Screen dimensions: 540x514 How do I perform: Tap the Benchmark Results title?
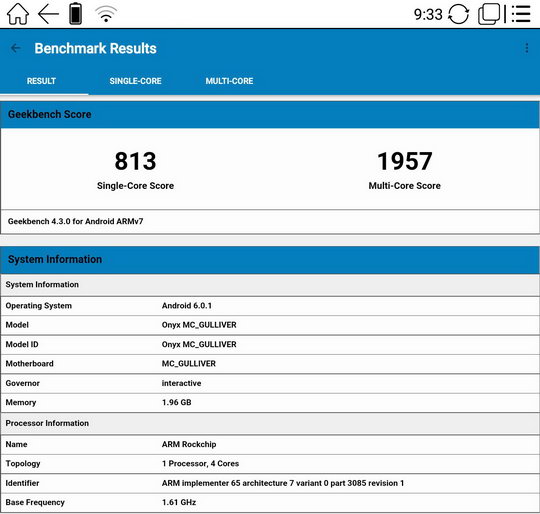[95, 49]
